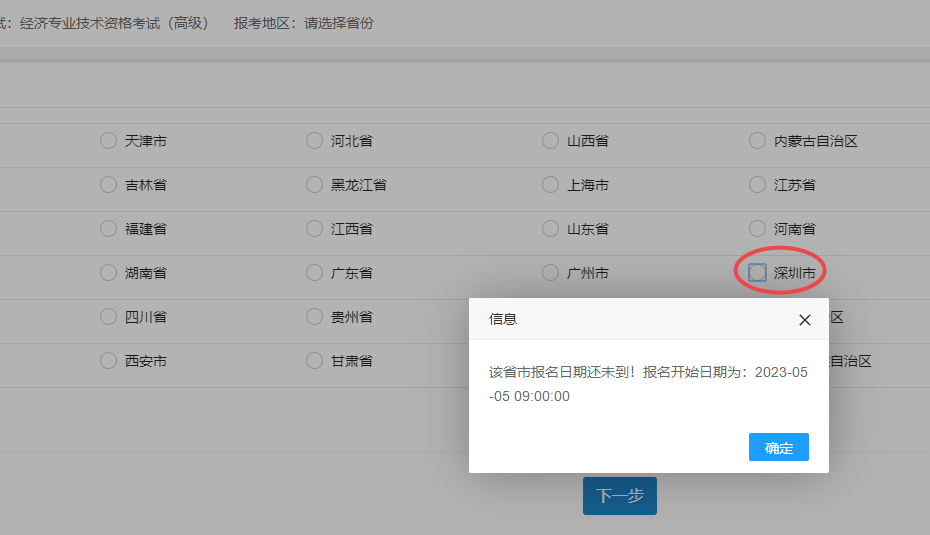Select the 山东省 radio button
Image resolution: width=930 pixels, height=535 pixels.
[x=550, y=229]
